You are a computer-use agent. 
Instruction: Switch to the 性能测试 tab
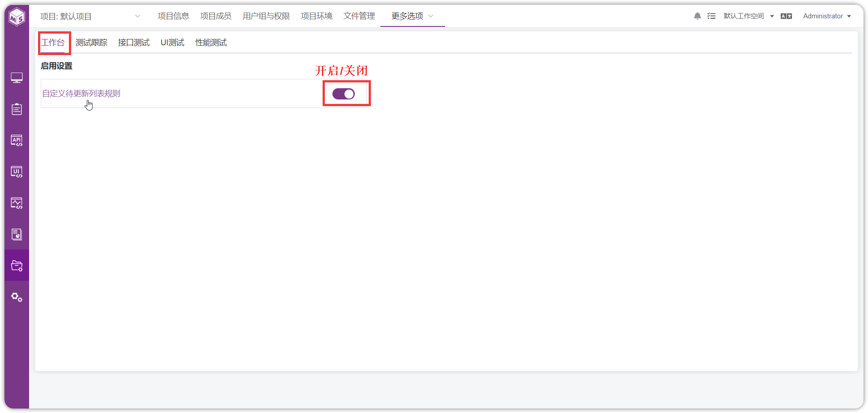coord(211,43)
